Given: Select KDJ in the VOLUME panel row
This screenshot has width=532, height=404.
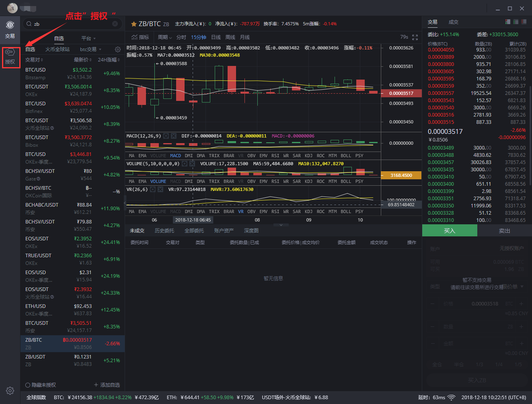Looking at the screenshot, I should pyautogui.click(x=308, y=181).
